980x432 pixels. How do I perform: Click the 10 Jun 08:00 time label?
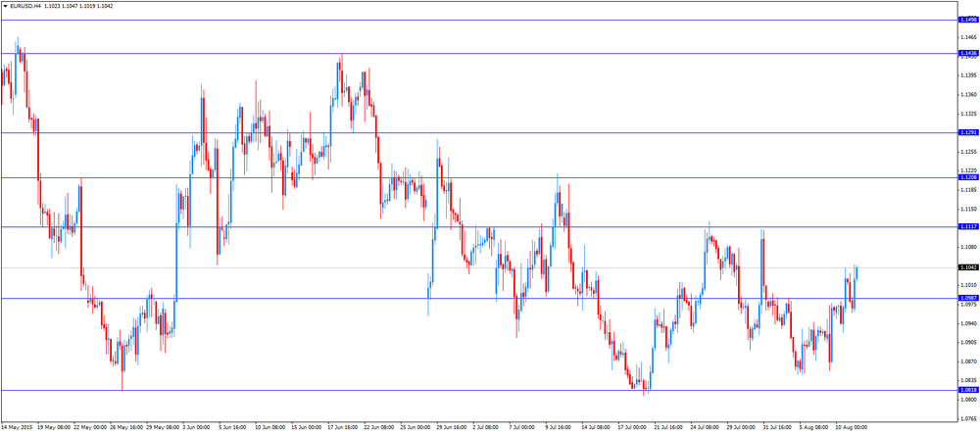pyautogui.click(x=270, y=427)
